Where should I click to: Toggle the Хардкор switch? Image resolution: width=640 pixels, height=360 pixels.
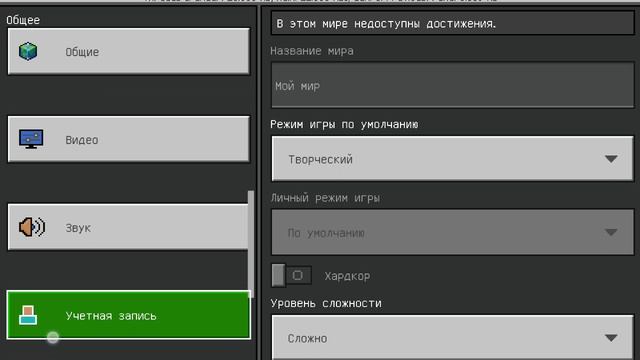[x=291, y=276]
